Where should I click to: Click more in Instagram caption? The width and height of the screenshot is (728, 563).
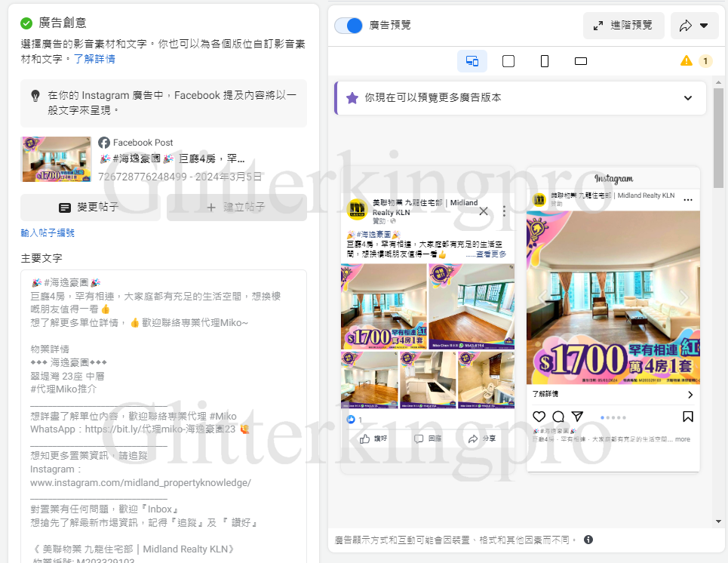[683, 439]
